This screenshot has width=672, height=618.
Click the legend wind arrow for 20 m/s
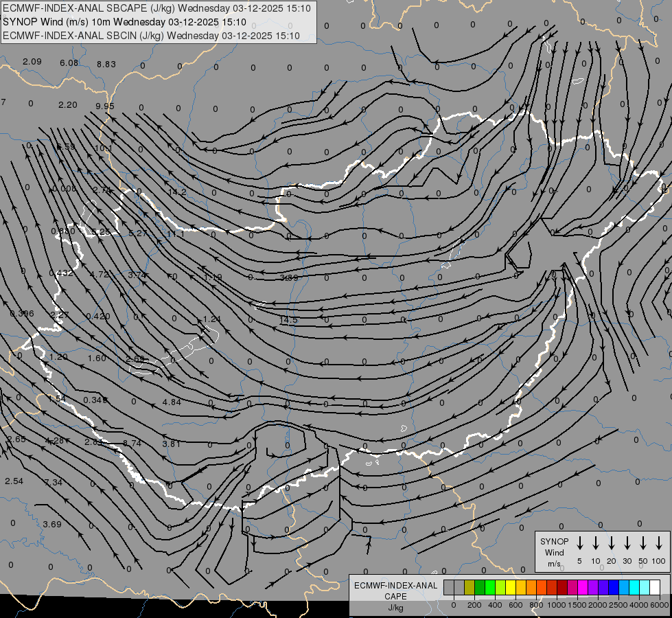coord(611,543)
